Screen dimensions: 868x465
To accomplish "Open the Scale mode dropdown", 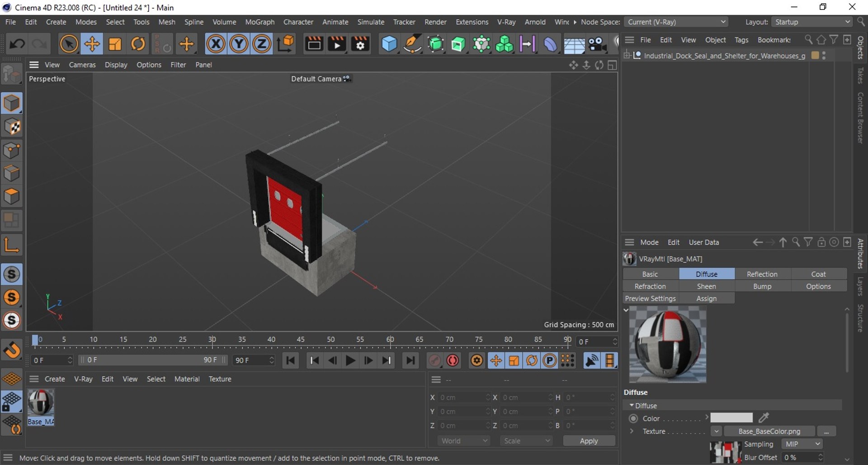I will coord(526,441).
